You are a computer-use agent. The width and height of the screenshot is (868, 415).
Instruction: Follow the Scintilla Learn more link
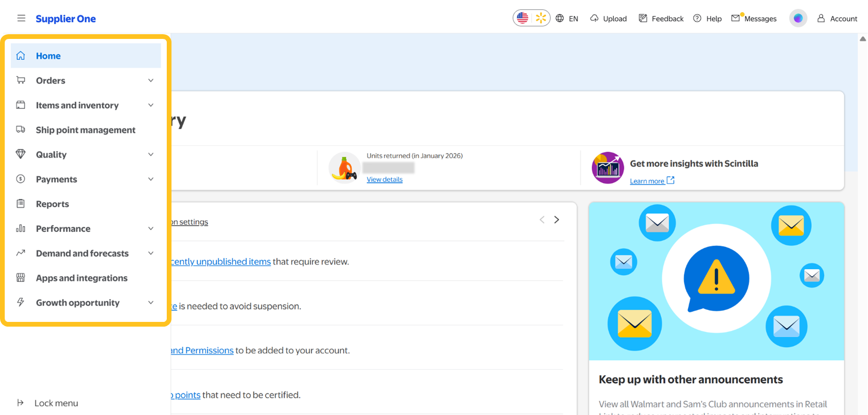[647, 181]
